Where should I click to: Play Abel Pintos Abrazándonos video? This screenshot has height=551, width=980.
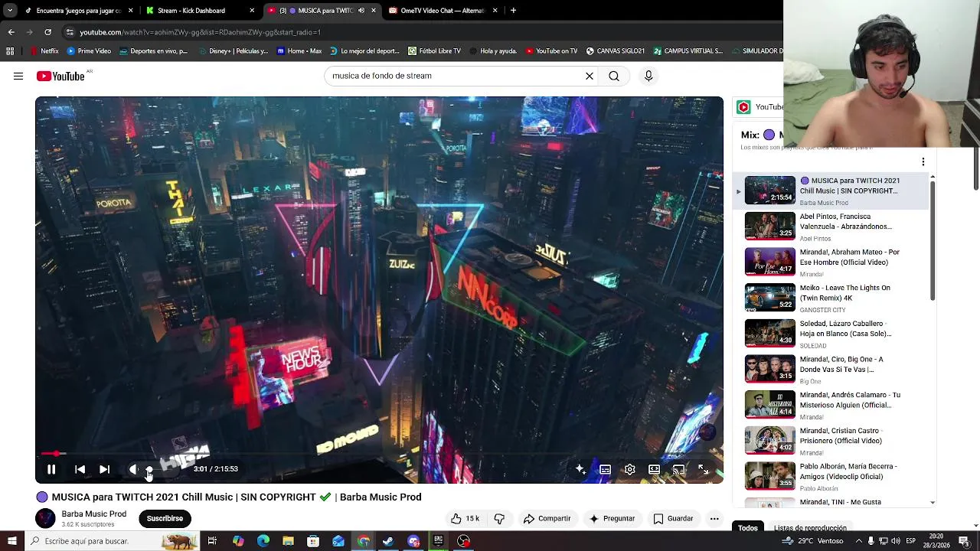pos(831,227)
